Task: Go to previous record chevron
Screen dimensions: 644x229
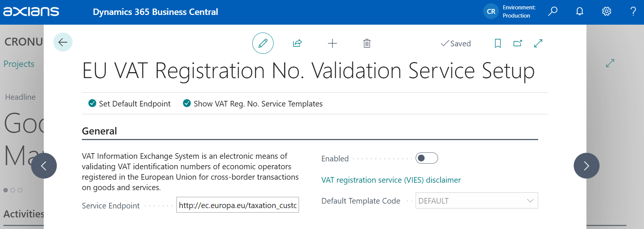Action: coord(44,165)
